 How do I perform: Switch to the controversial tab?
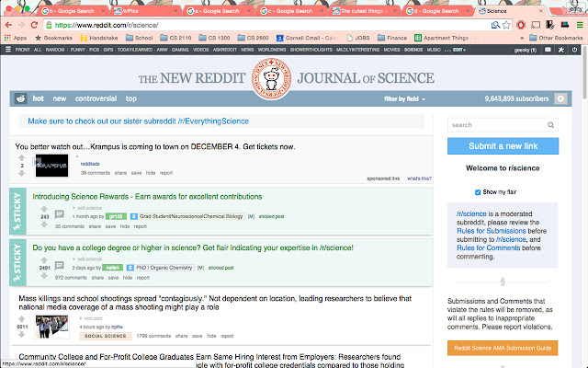click(x=96, y=98)
